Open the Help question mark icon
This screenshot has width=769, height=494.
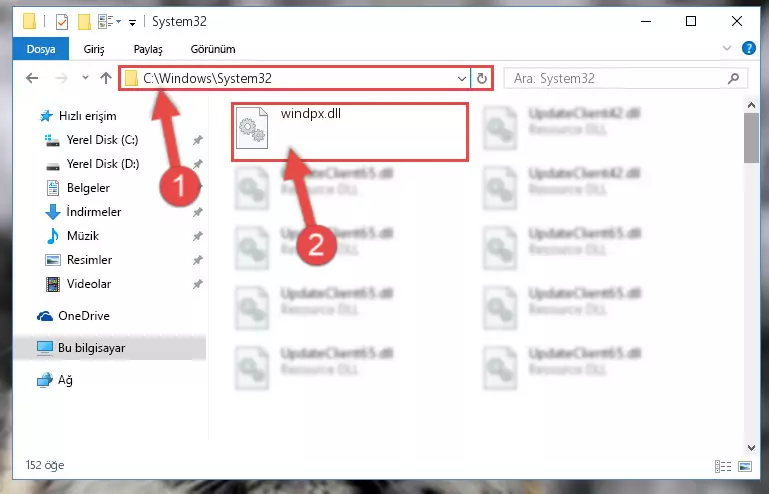748,49
